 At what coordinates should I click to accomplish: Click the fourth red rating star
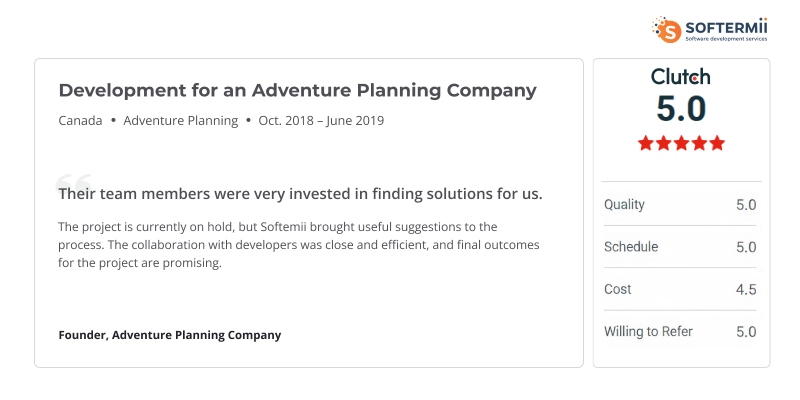pyautogui.click(x=698, y=143)
